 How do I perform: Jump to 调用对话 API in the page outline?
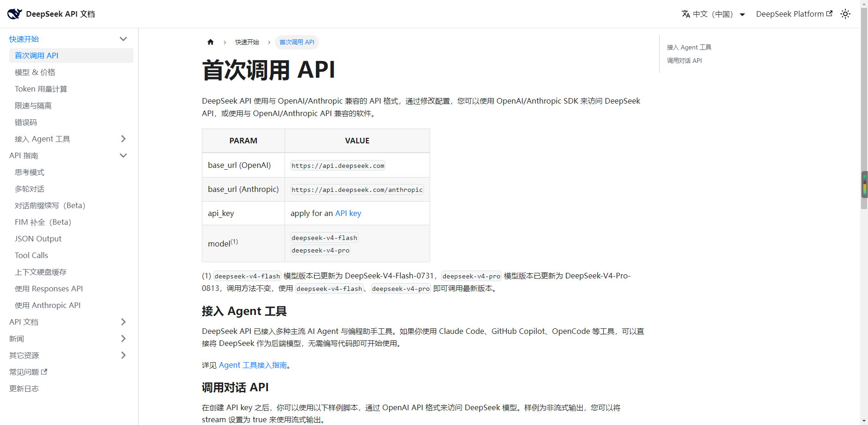click(684, 61)
